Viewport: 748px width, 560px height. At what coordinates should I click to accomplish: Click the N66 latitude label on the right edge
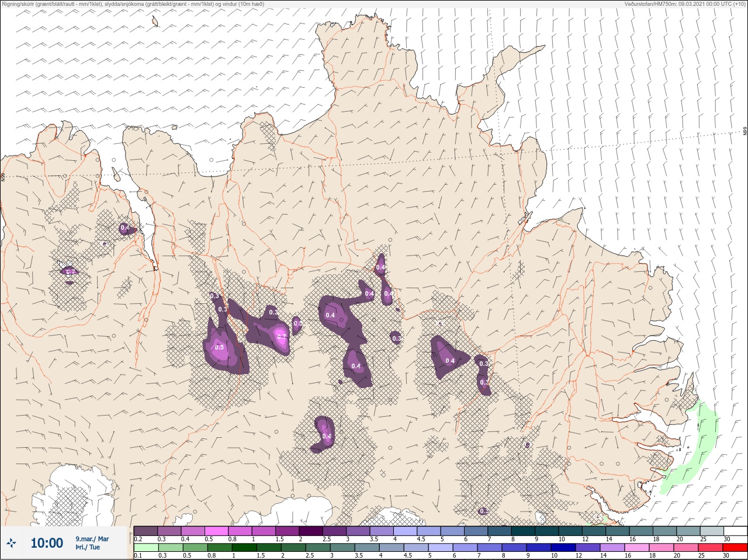[x=745, y=132]
